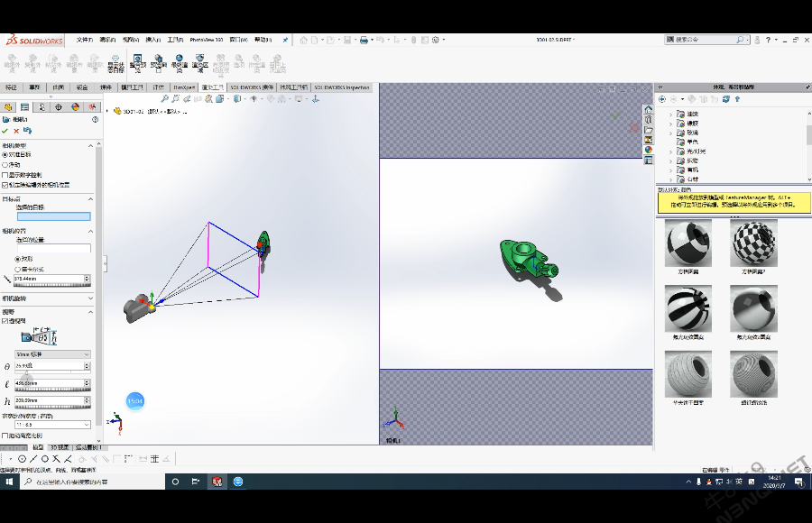Open PropertyManager tab icon
This screenshot has width=812, height=523.
pyautogui.click(x=24, y=107)
